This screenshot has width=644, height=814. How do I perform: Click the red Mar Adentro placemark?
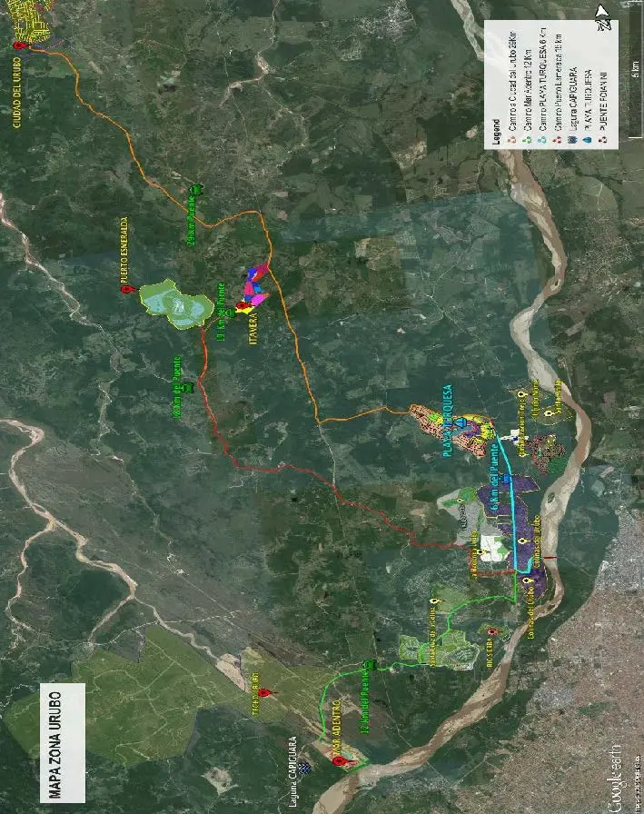[339, 760]
